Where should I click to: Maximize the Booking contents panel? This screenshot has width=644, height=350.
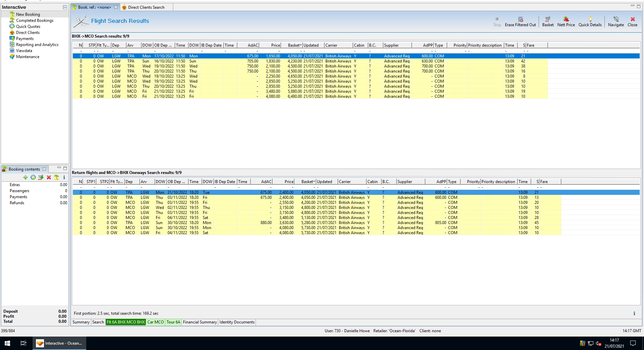(x=65, y=168)
